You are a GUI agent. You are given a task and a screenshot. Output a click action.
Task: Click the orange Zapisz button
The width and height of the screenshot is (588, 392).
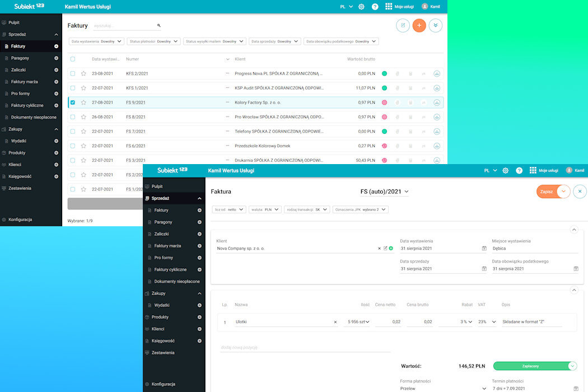pos(547,192)
